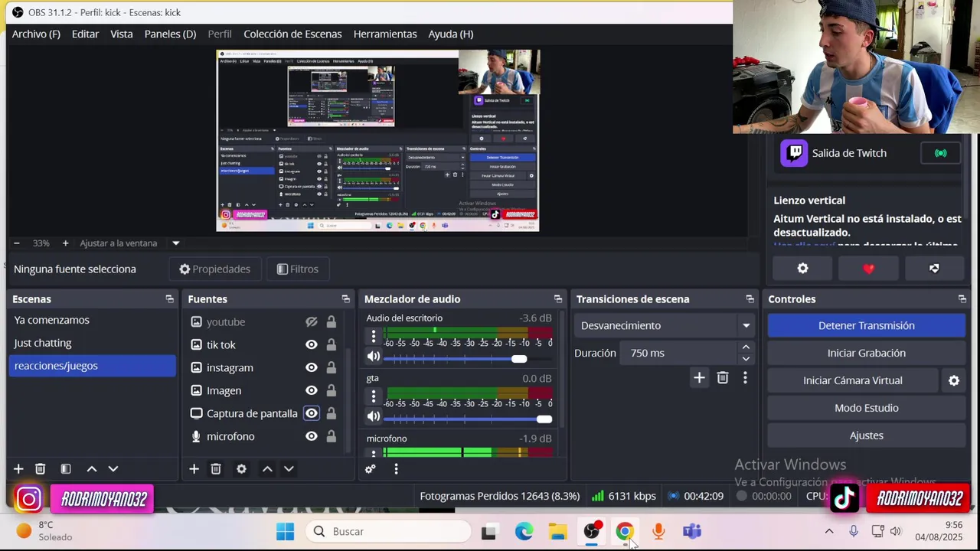Move scene up arrow in Escenas

pyautogui.click(x=92, y=468)
